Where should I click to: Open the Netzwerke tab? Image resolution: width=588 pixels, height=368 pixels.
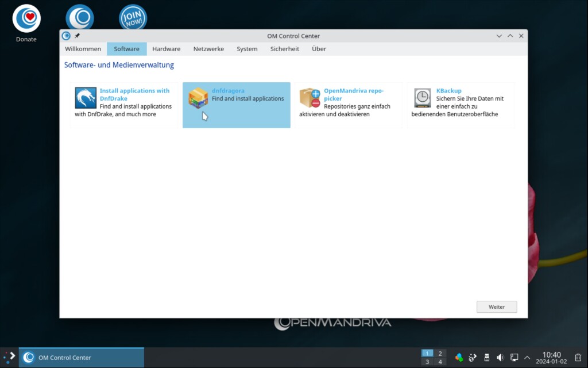click(x=208, y=49)
